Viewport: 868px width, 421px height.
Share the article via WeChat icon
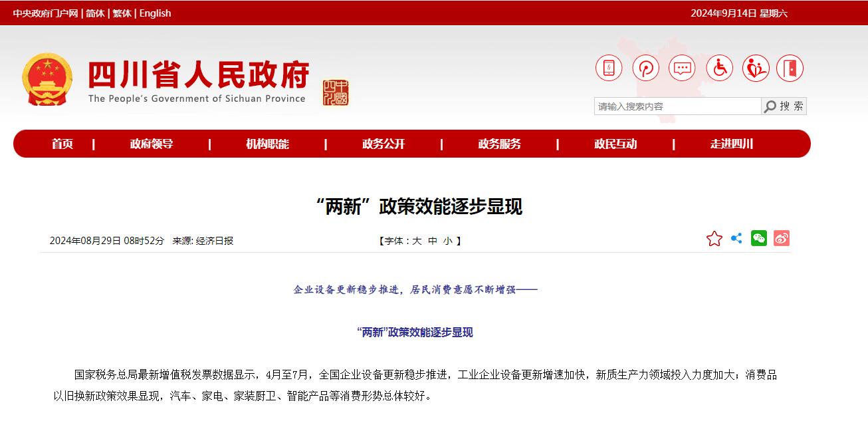click(x=758, y=237)
